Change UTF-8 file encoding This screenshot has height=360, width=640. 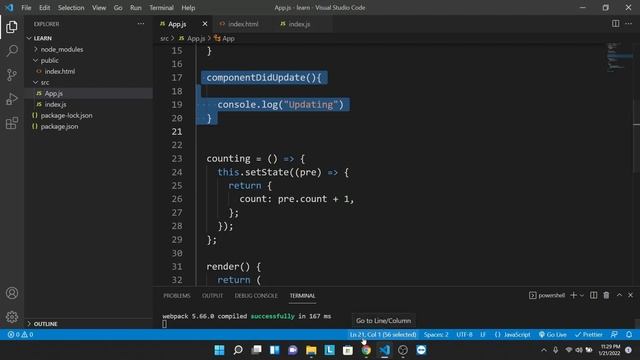tap(464, 335)
